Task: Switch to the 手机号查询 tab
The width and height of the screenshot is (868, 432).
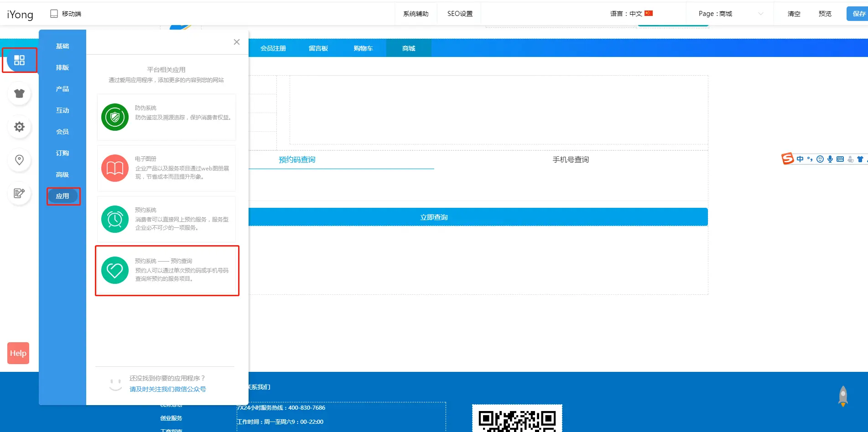Action: 571,159
